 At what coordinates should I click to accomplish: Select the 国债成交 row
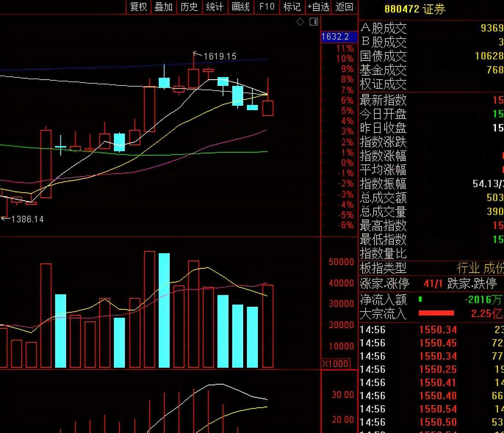coord(431,56)
